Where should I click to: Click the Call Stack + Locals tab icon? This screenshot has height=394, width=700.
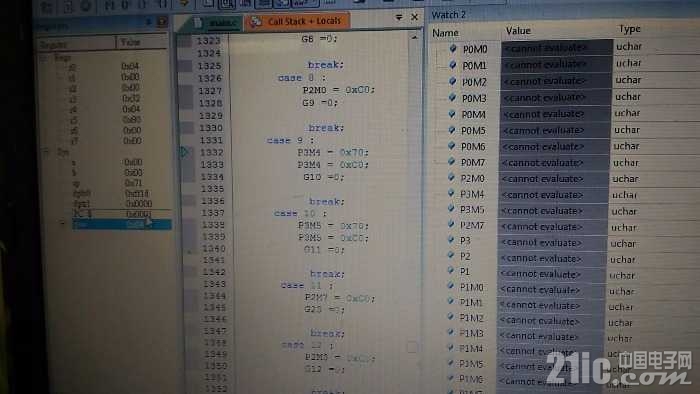tap(256, 21)
